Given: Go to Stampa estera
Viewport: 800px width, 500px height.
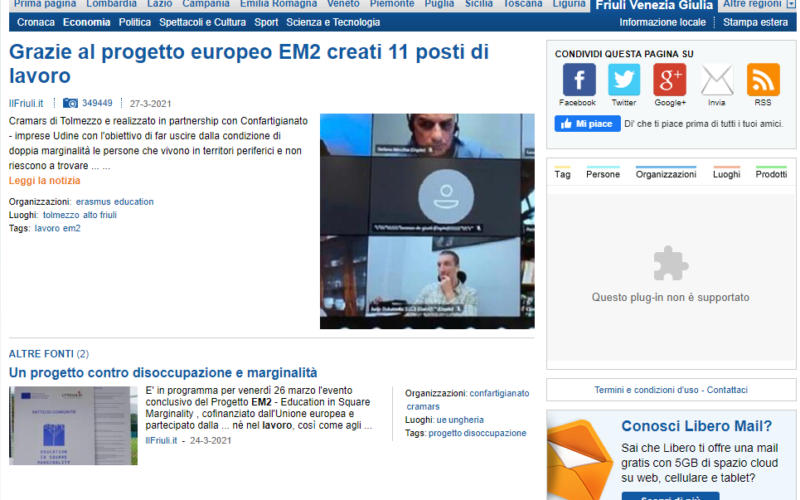Looking at the screenshot, I should point(755,22).
